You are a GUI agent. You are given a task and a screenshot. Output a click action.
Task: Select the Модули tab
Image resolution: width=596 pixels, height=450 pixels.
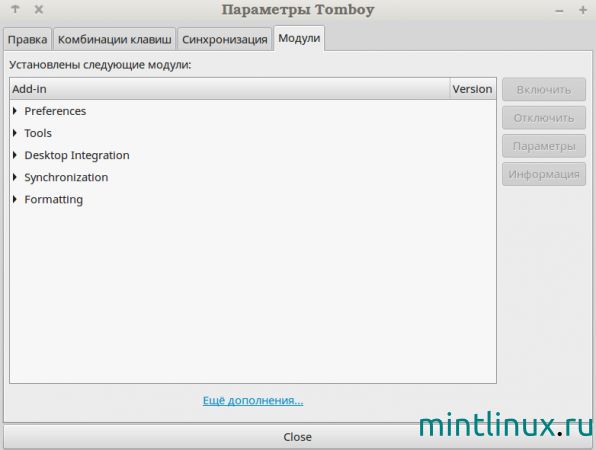tap(299, 38)
